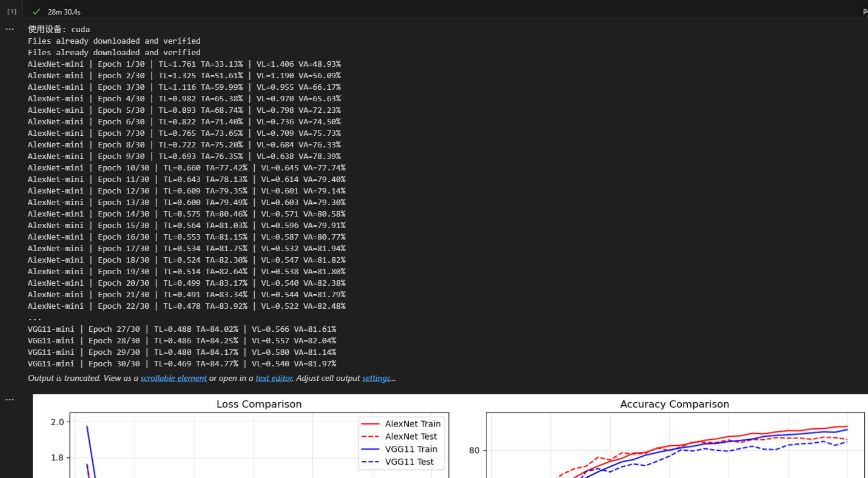The image size is (868, 478).
Task: Click the green cell success checkmark
Action: 36,12
